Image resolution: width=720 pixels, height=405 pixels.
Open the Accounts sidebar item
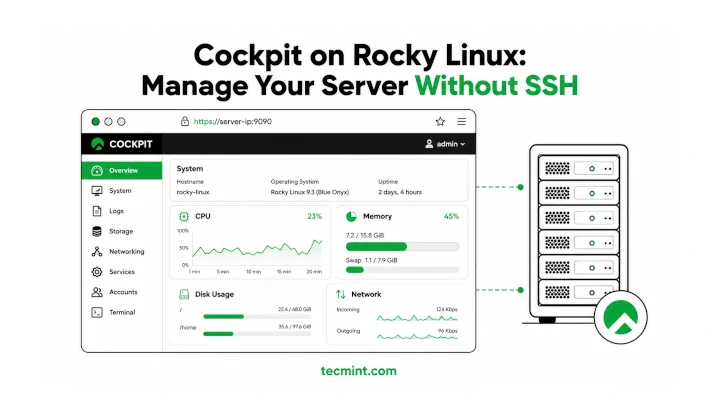point(122,292)
